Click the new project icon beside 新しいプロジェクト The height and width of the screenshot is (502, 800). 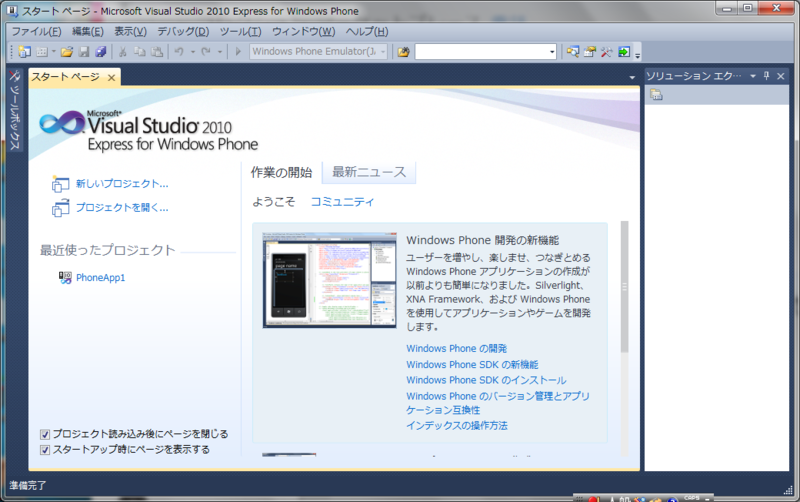[60, 184]
